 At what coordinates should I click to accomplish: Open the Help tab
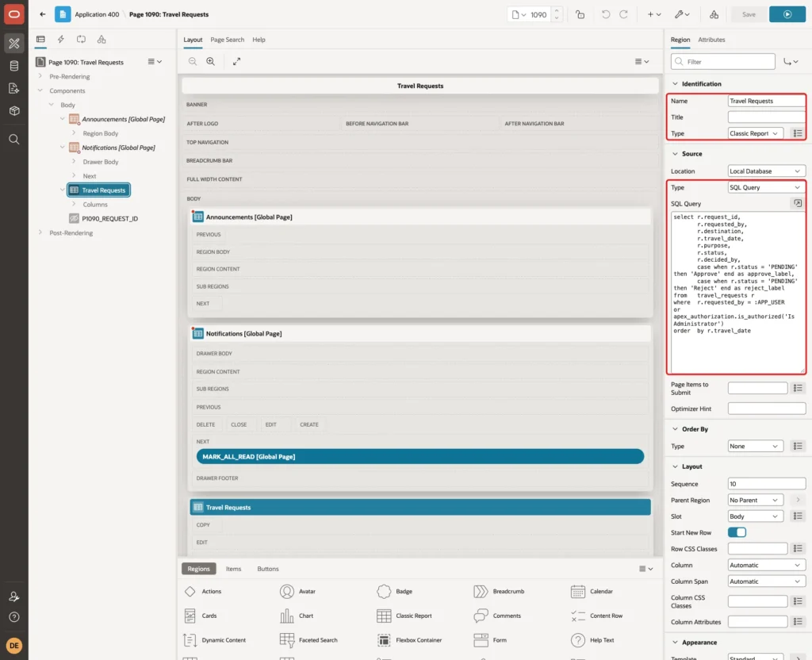point(259,40)
